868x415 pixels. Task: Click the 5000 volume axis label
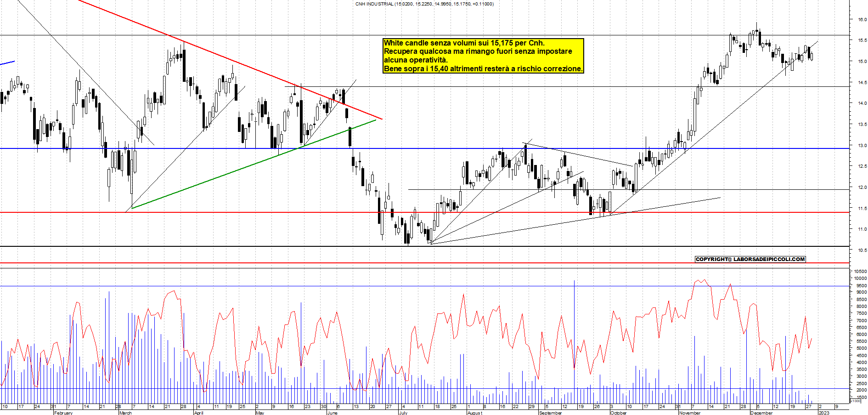862,348
